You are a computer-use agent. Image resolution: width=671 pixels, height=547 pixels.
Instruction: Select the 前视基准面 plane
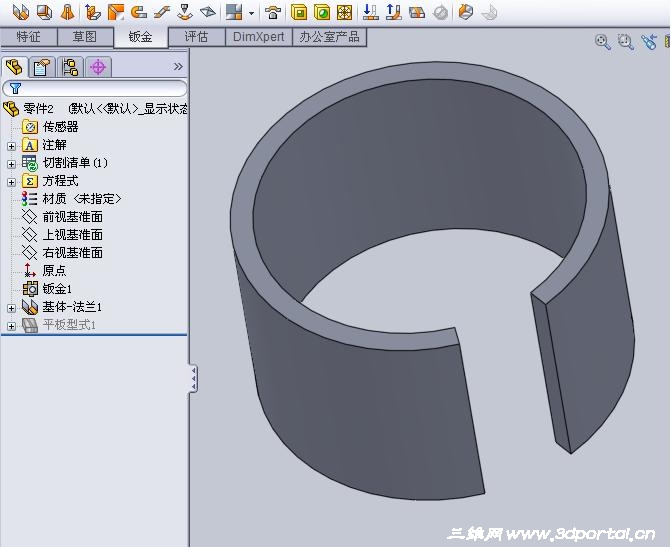click(62, 217)
